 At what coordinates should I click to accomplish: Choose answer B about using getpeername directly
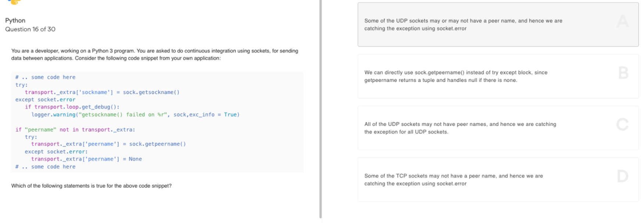pos(498,76)
